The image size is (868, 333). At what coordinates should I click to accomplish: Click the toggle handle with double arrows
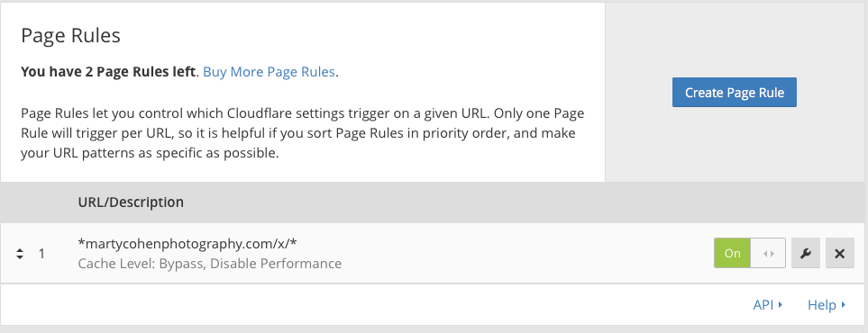(x=768, y=253)
